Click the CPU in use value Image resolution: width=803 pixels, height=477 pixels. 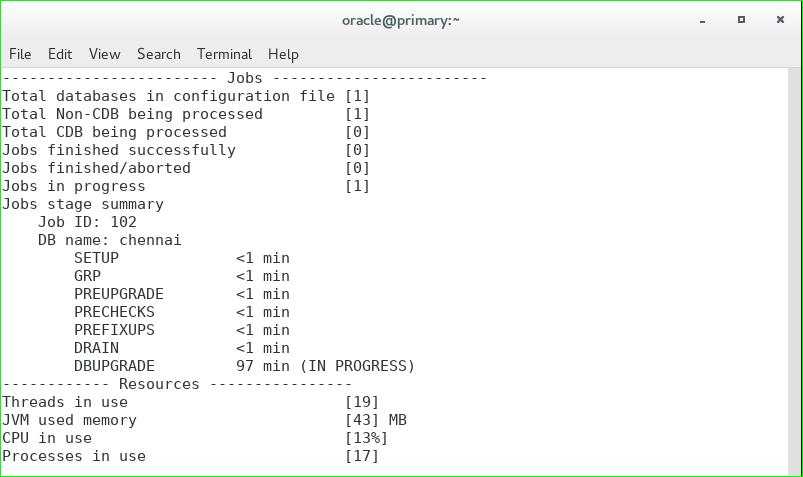point(366,438)
